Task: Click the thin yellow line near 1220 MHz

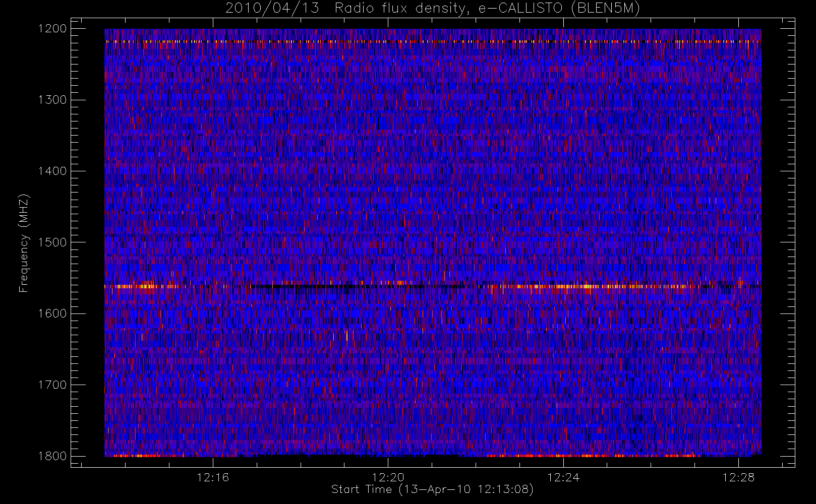Action: tap(433, 41)
